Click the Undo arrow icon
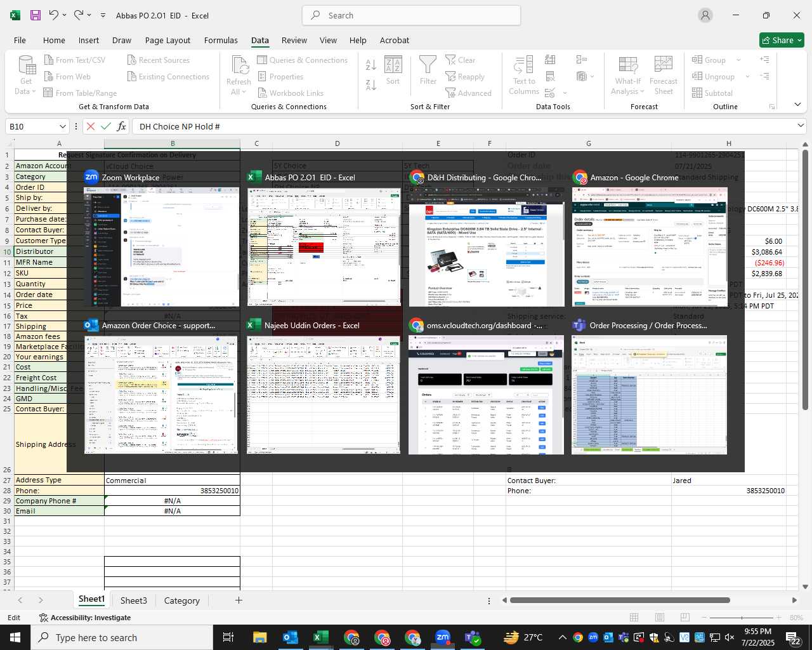Viewport: 812px width, 650px height. click(x=54, y=15)
